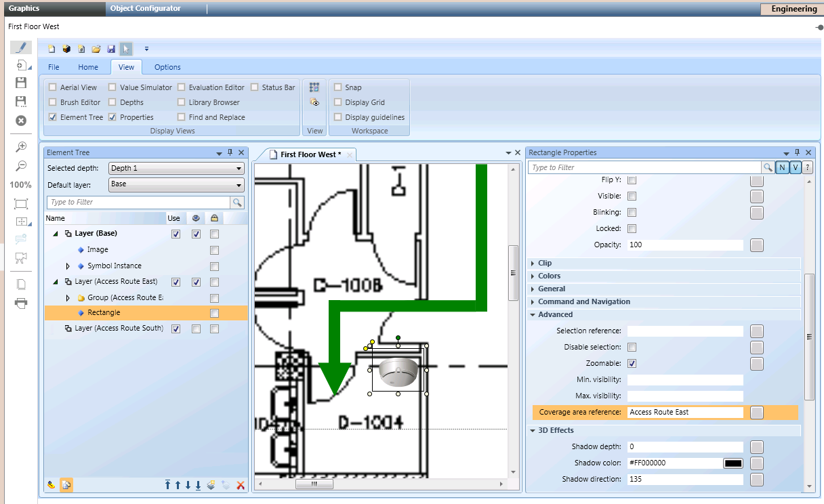
Task: Click the 100% zoom level control
Action: (20, 184)
